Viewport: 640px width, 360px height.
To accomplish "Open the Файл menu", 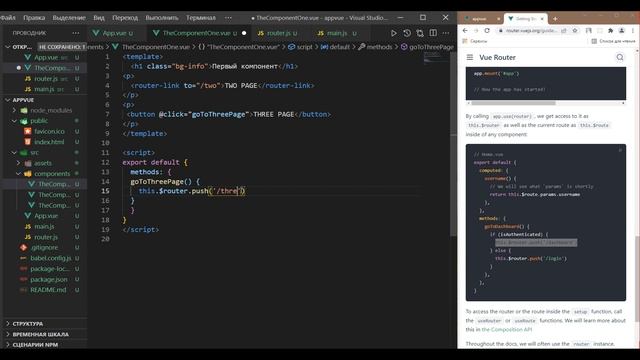I will pos(8,18).
